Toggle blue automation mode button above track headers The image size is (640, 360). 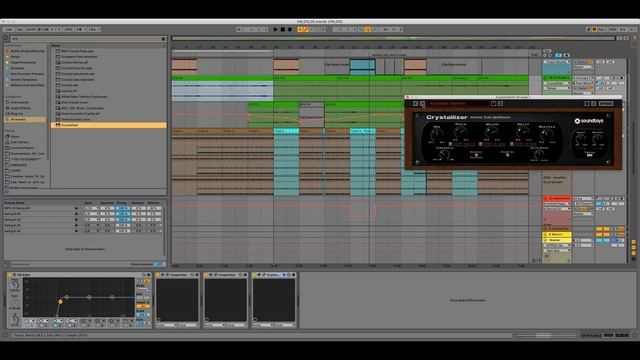point(558,55)
